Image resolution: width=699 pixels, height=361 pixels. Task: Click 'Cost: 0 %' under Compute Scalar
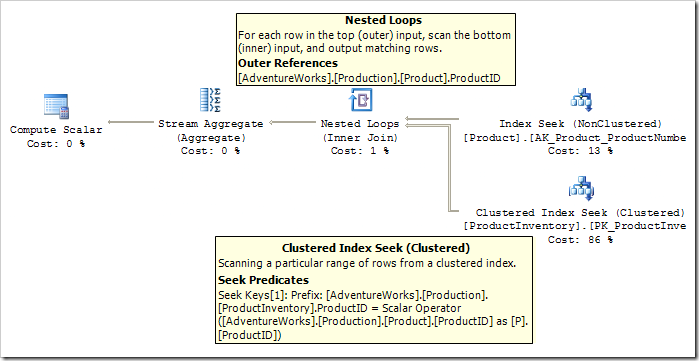[56, 144]
